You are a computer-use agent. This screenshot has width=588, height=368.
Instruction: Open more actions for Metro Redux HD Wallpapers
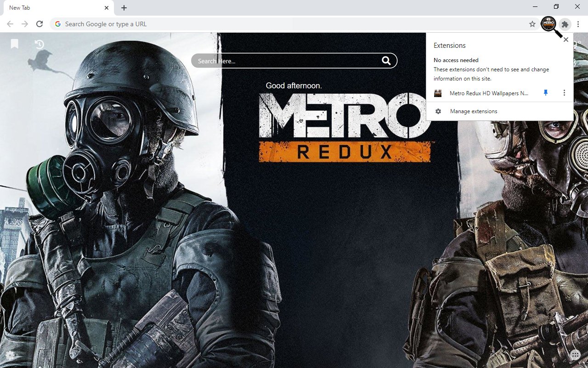[x=564, y=93]
